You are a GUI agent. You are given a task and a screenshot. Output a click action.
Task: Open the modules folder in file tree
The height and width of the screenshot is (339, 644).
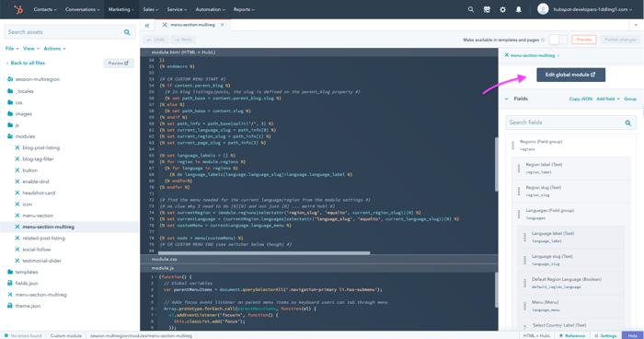click(x=26, y=136)
